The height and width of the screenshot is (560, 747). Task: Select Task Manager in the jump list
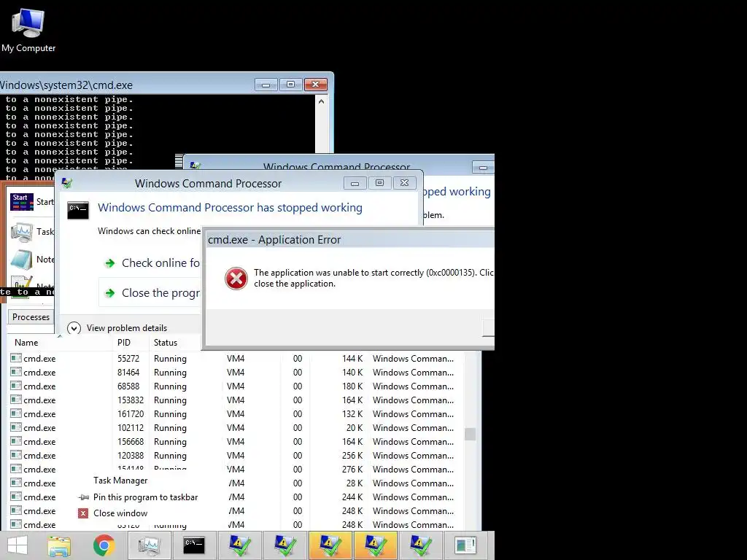point(120,481)
